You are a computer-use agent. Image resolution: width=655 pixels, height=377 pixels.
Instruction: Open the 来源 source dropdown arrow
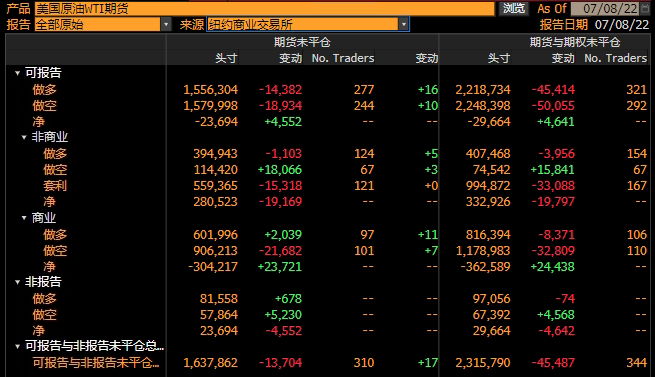pyautogui.click(x=404, y=25)
